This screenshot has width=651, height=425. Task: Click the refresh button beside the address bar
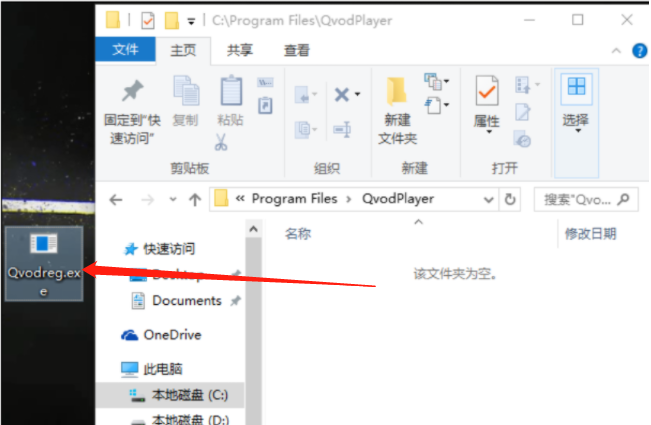click(510, 200)
